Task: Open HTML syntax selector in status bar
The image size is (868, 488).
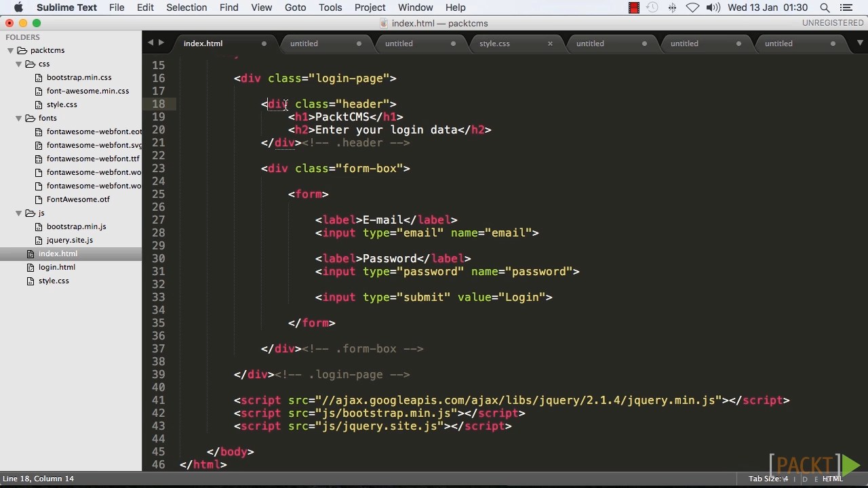Action: pos(832,479)
